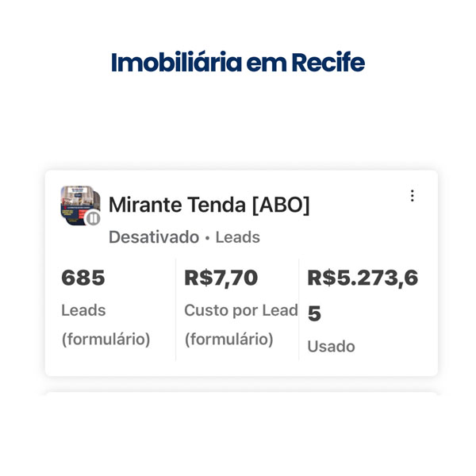This screenshot has height=476, width=476.
Task: Click the paused badge on campaign thumbnail
Action: 94,217
